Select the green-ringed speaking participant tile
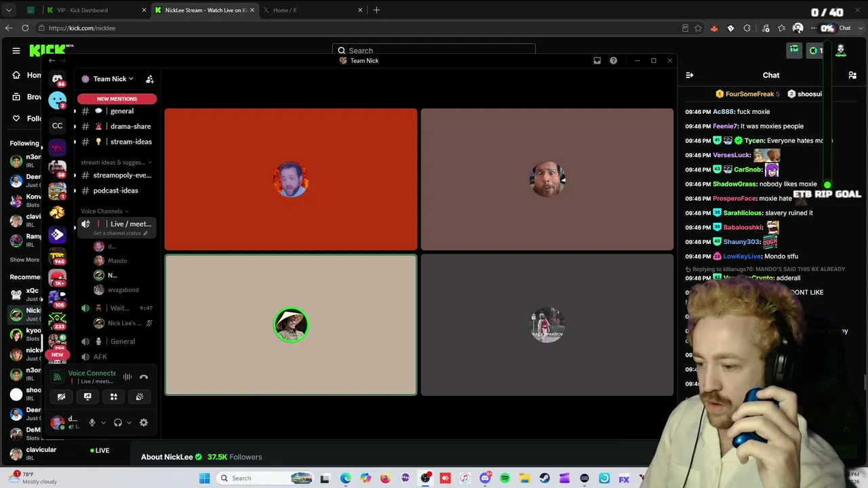This screenshot has width=868, height=488. 291,325
